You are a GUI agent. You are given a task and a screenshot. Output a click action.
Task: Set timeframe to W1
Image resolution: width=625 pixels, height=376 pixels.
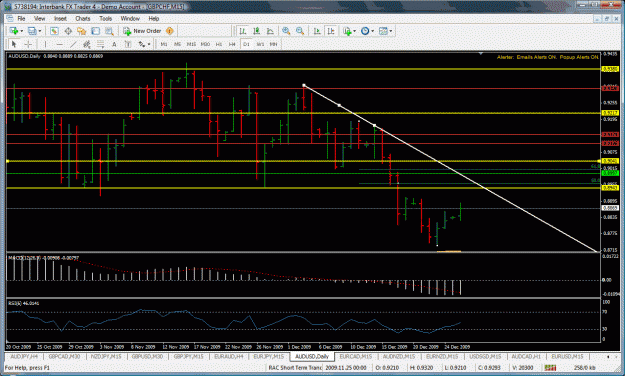click(260, 44)
